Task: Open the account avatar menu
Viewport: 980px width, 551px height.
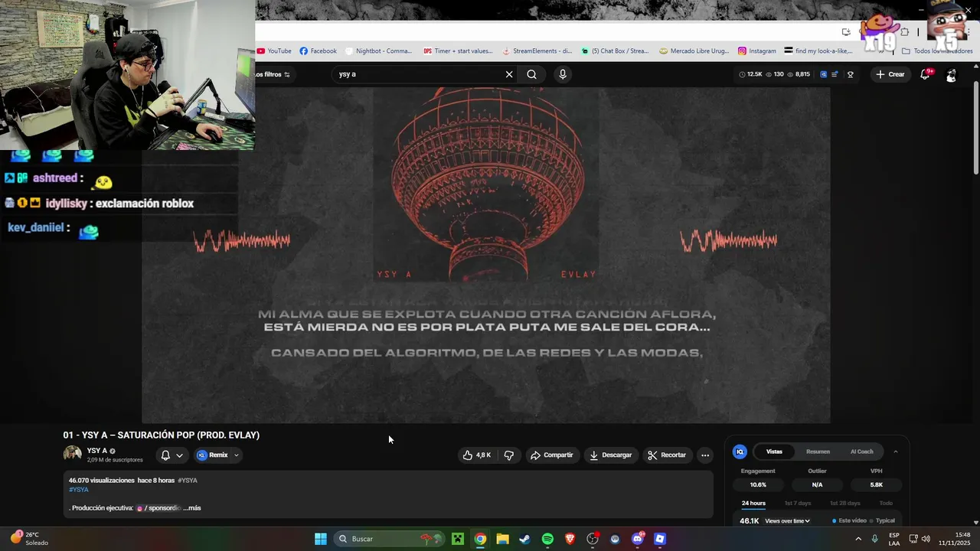Action: tap(951, 75)
